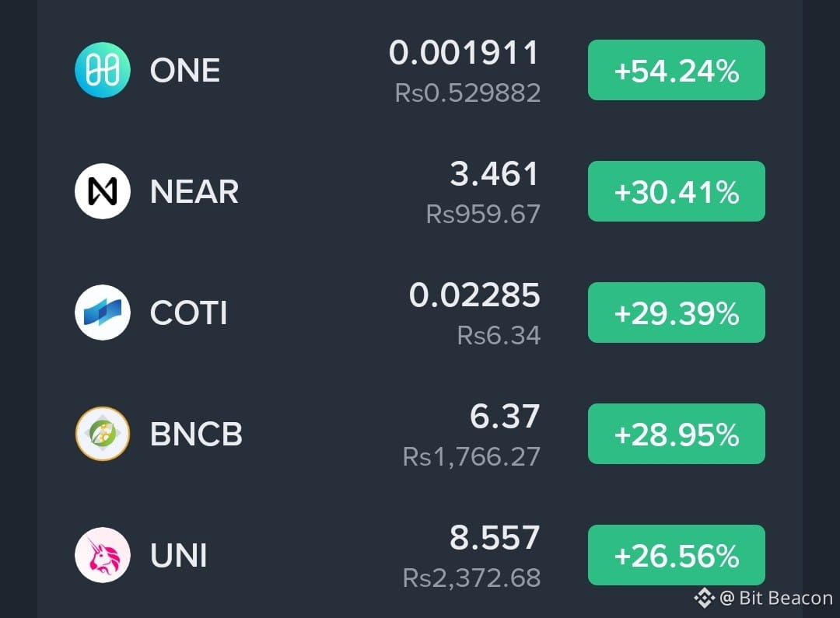Toggle the BNCB +28.95% change badge
Screen dimensions: 840x618
point(676,434)
